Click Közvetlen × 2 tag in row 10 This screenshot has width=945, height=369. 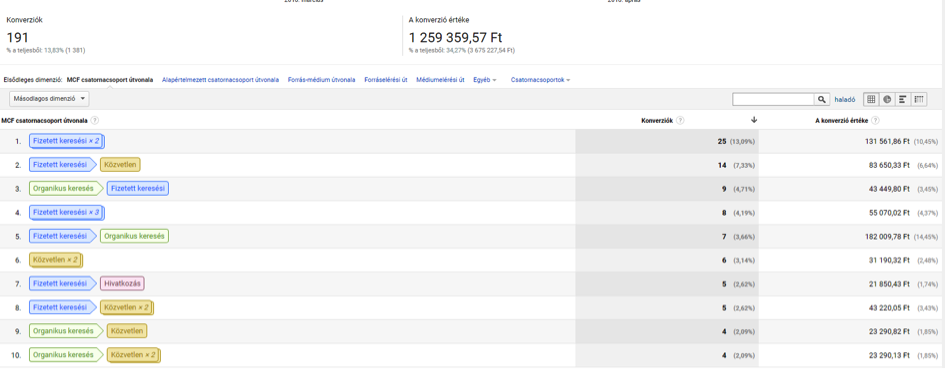tap(134, 355)
